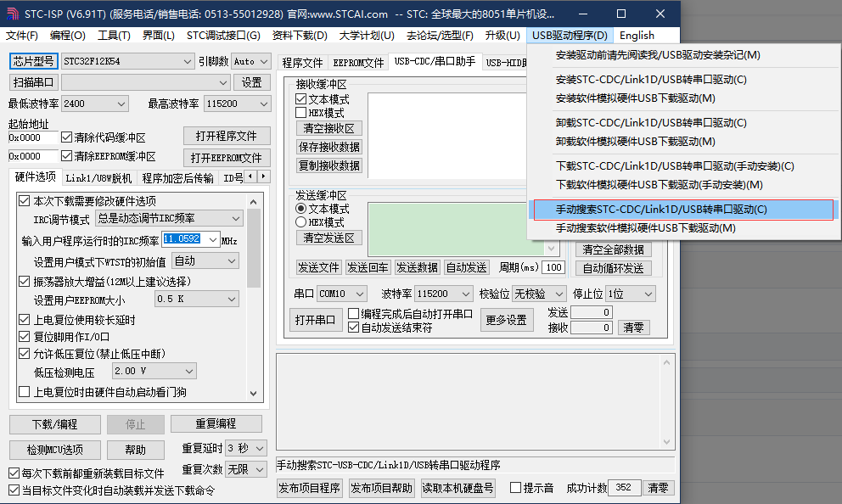The width and height of the screenshot is (842, 504).
Task: Click the log area scroll up arrow
Action: click(666, 363)
